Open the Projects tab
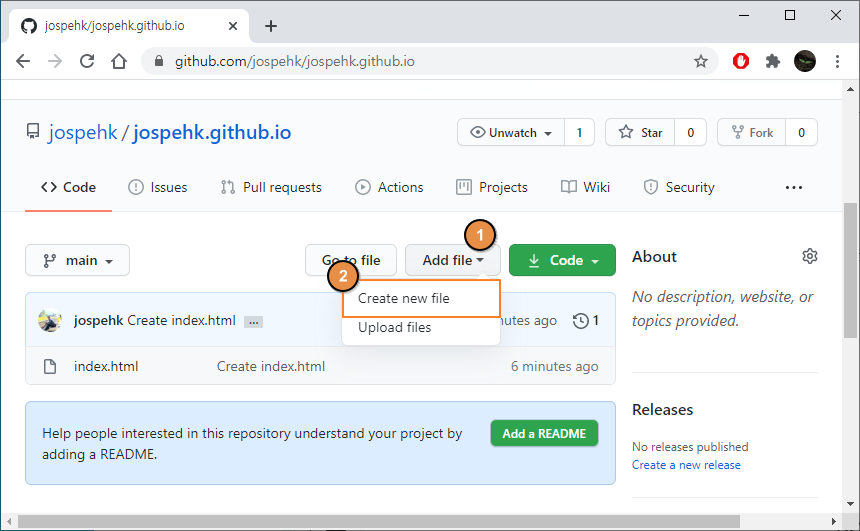 (491, 188)
